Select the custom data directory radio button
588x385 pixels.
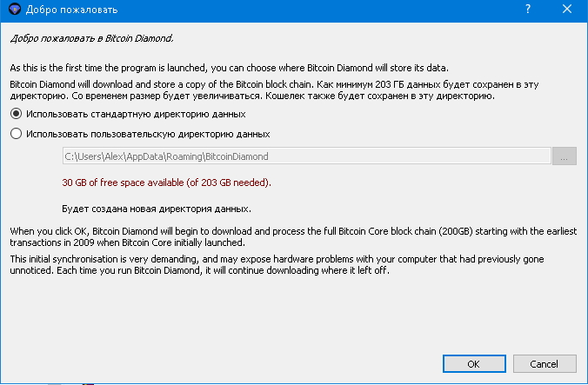(17, 134)
